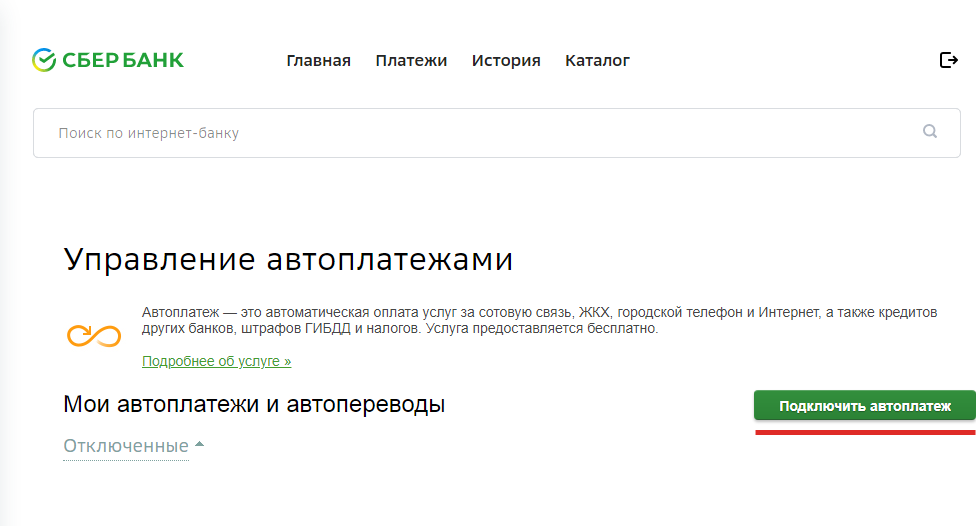Screen dimensions: 976x526
Task: Click the Sberbank logo
Action: [108, 60]
